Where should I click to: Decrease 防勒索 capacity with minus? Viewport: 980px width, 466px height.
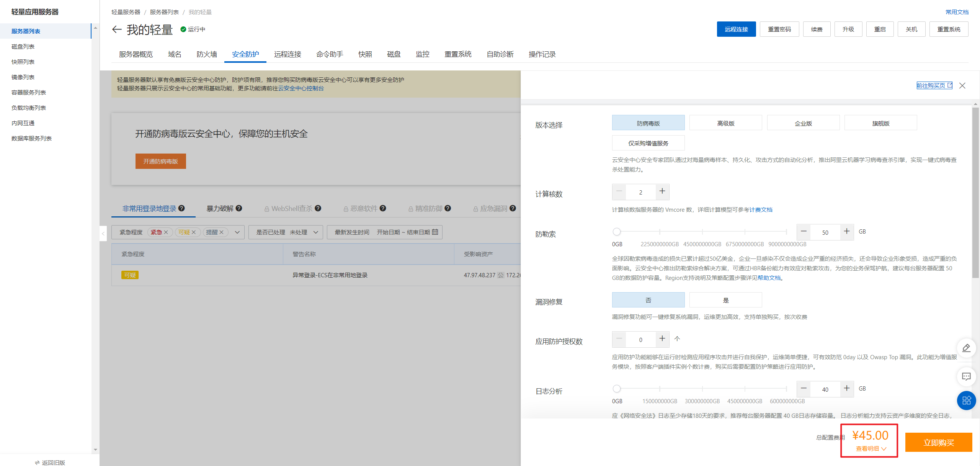tap(804, 232)
